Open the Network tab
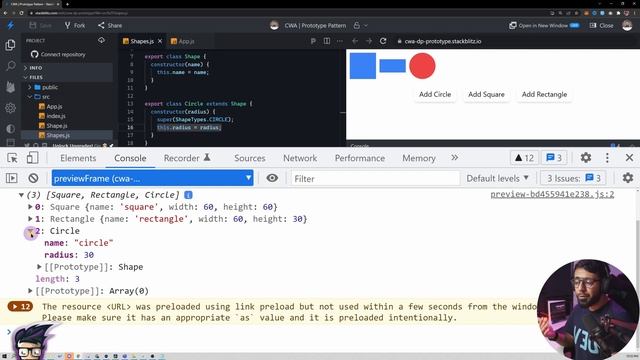The image size is (640, 360). click(300, 158)
